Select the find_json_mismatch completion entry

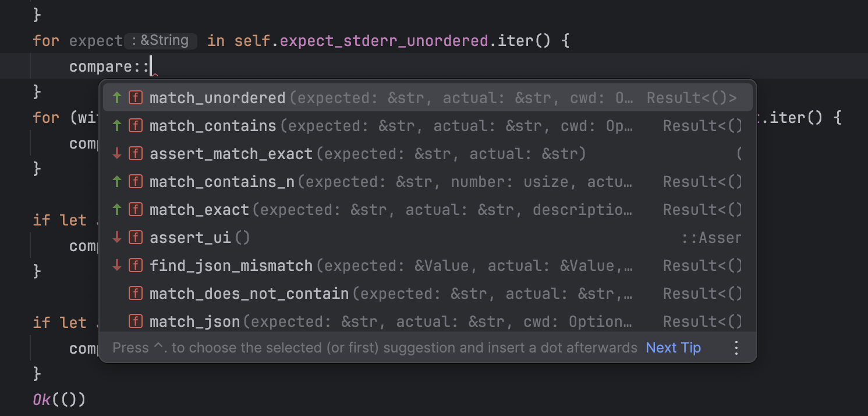click(231, 265)
